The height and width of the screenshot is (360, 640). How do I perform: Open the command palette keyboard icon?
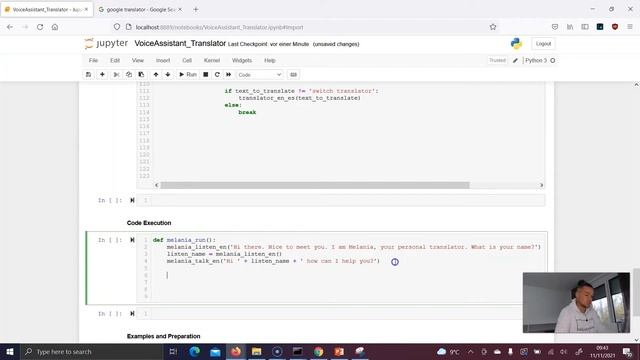point(293,75)
